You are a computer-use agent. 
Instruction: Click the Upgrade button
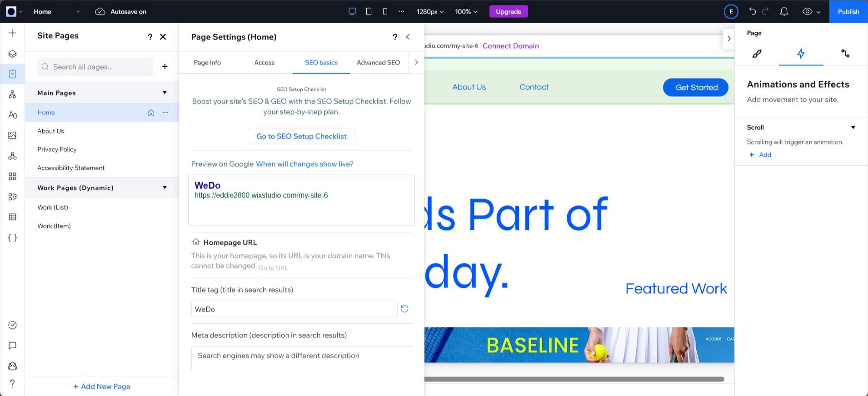coord(509,11)
